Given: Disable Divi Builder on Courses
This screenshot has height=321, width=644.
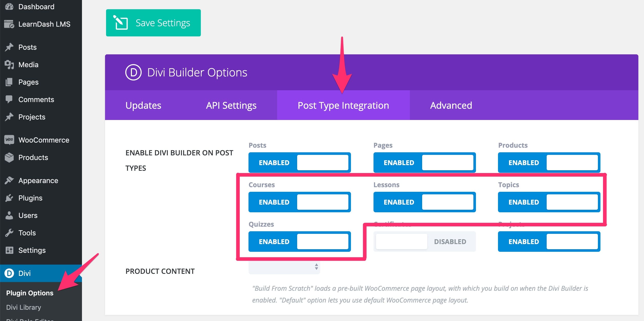Looking at the screenshot, I should tap(299, 202).
